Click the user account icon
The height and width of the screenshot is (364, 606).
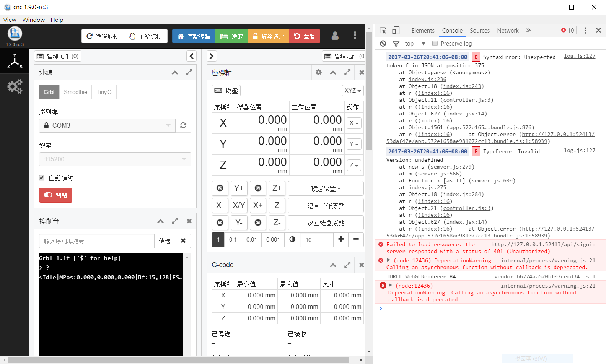point(335,36)
